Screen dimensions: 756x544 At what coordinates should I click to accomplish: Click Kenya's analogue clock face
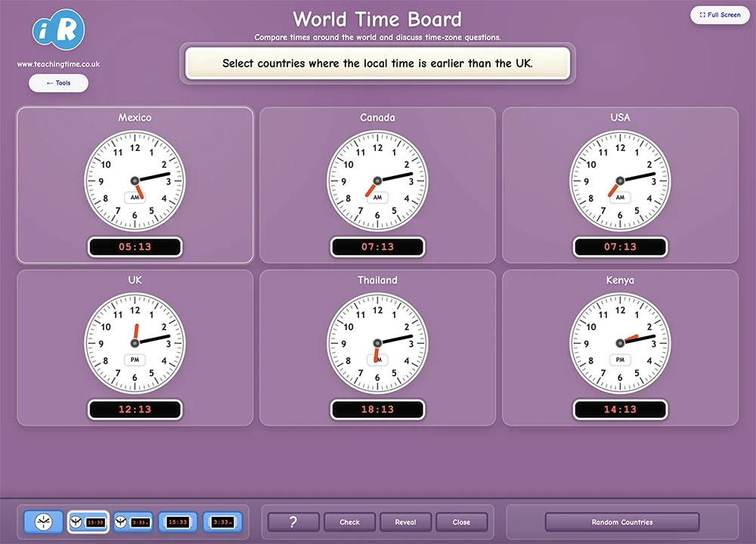[620, 343]
